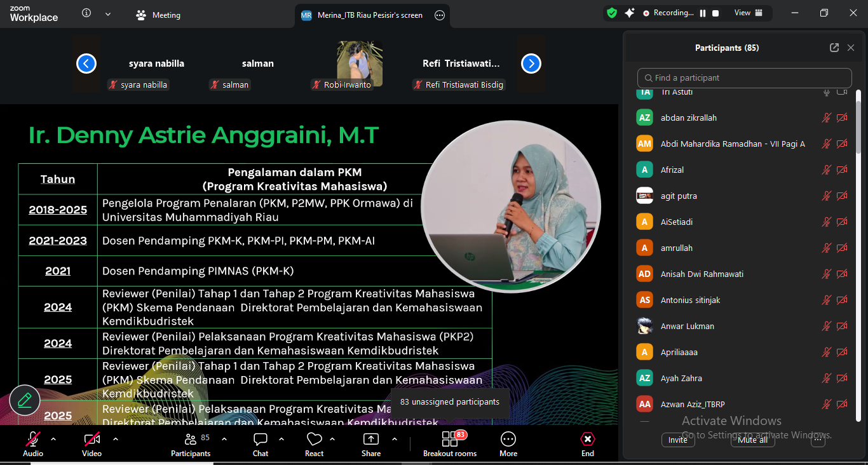Image resolution: width=868 pixels, height=465 pixels.
Task: Open the Breakout rooms icon
Action: [450, 440]
